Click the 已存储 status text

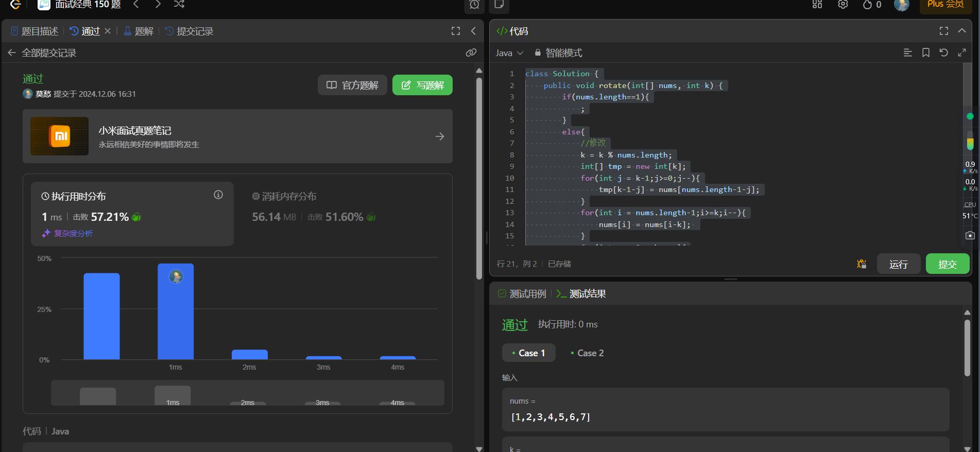[x=559, y=264]
